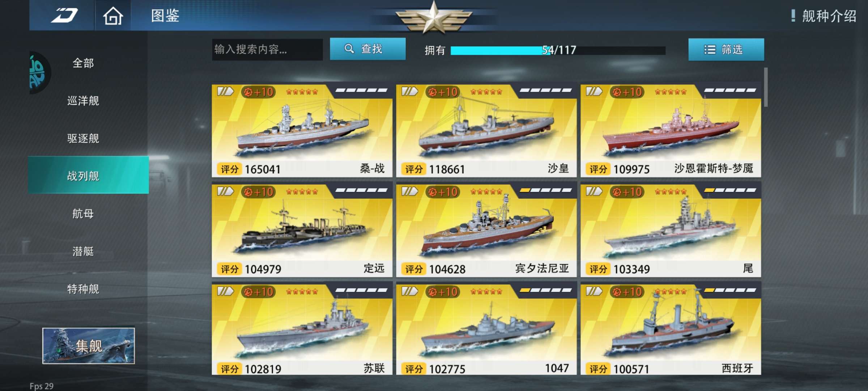This screenshot has width=868, height=391.
Task: Click the list icon on 筛选 button
Action: 710,50
